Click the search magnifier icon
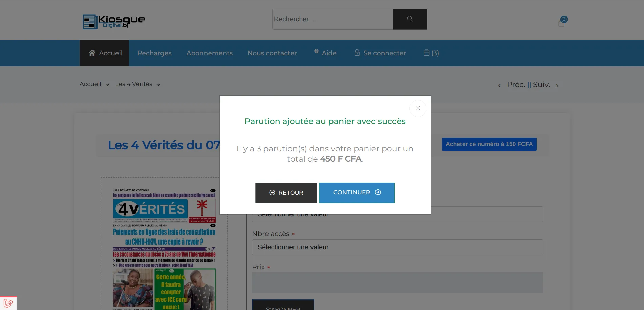 click(410, 19)
